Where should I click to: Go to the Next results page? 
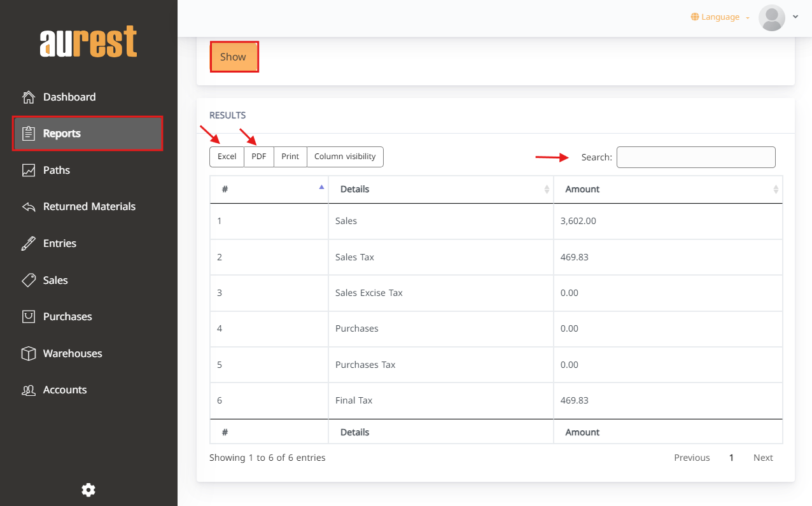[762, 458]
